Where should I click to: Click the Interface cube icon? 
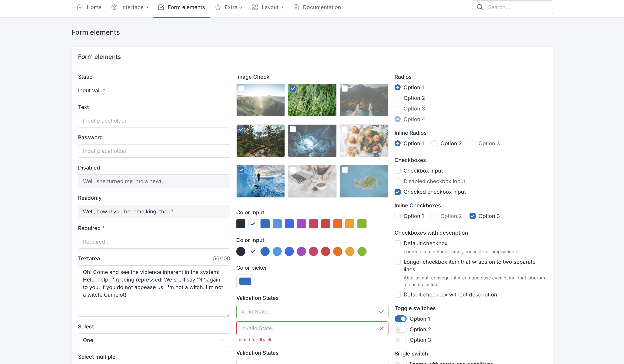click(x=114, y=7)
